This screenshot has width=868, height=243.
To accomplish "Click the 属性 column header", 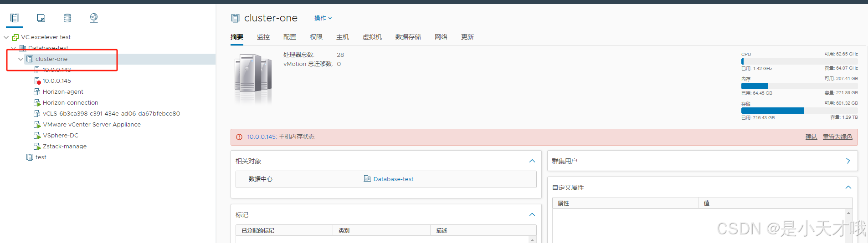I will click(625, 203).
